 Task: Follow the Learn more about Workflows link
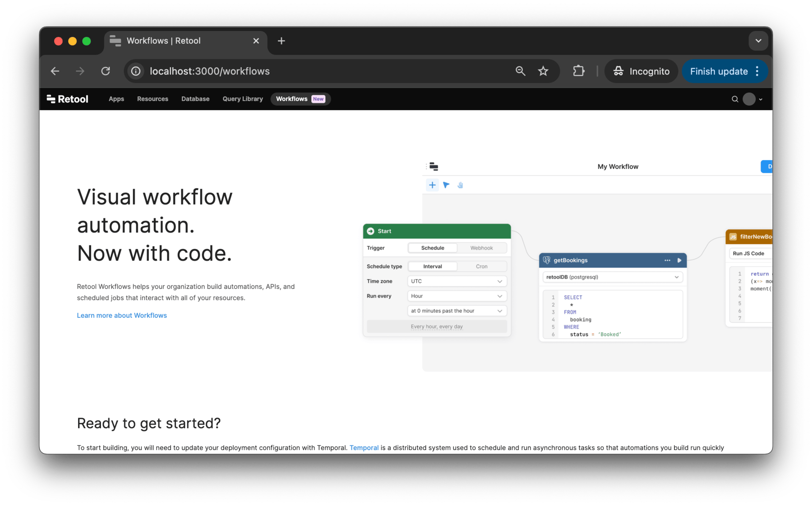pyautogui.click(x=122, y=315)
